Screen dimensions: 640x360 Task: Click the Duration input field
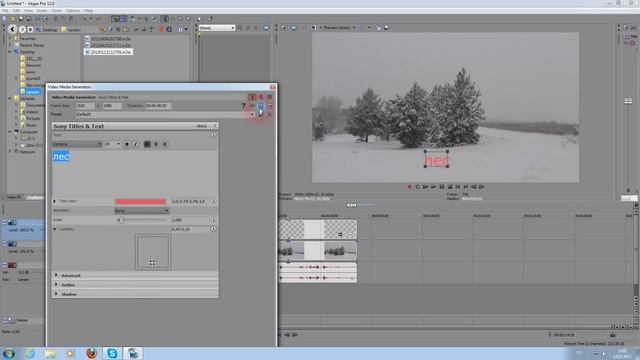(158, 106)
